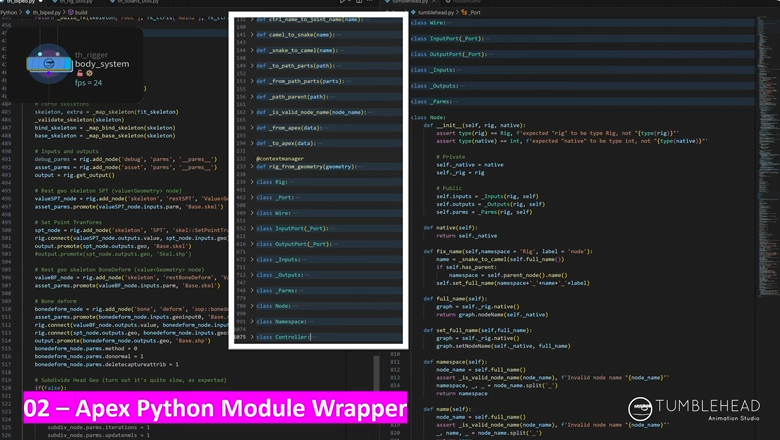Viewport: 780px width, 440px height.
Task: Click 'def native(self):' in right editor
Action: coord(450,228)
